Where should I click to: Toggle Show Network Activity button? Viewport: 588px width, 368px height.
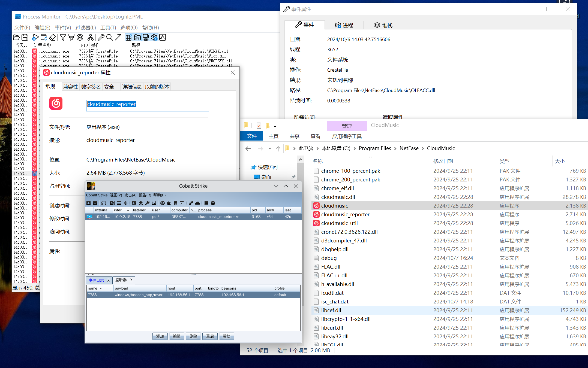click(x=146, y=37)
